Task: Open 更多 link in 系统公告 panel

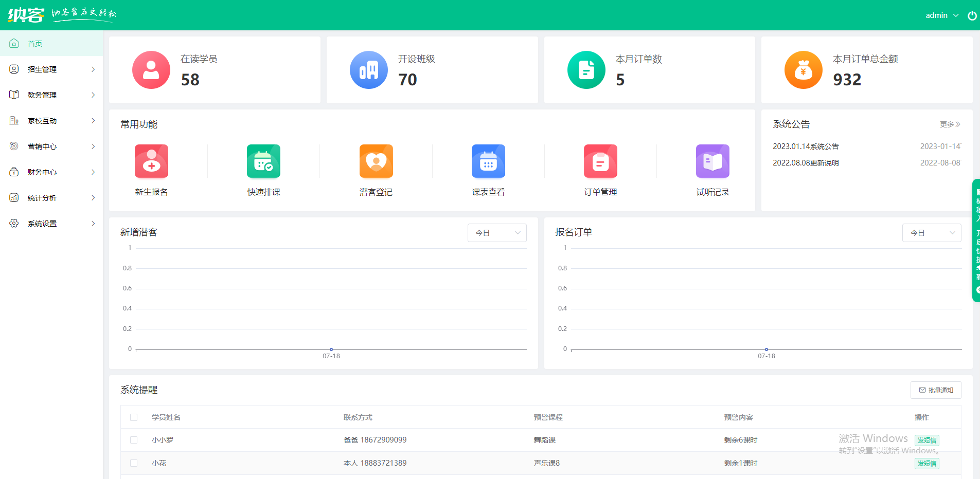Action: coord(949,124)
